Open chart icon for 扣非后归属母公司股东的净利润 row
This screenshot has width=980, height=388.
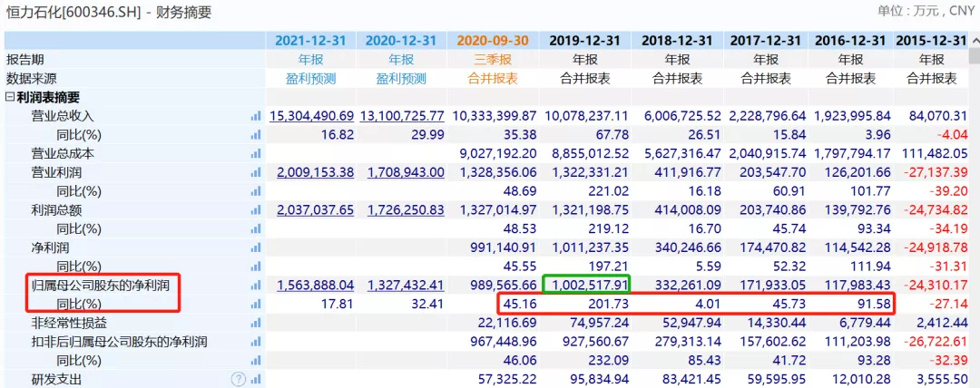(x=255, y=342)
